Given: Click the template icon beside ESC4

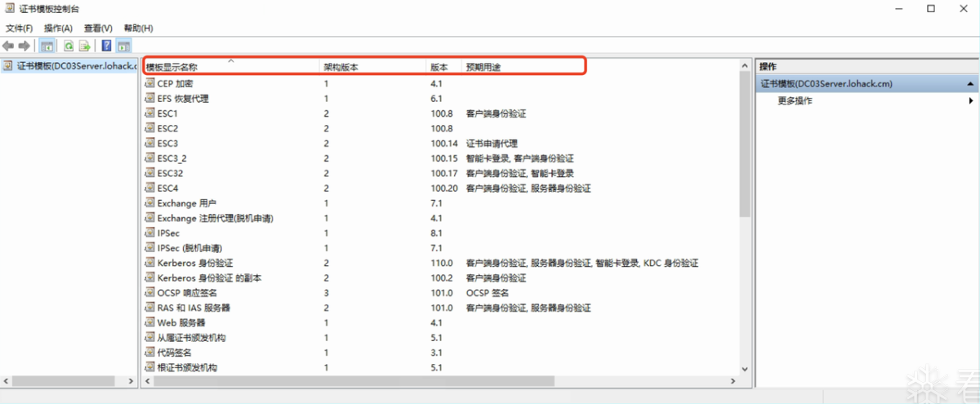Looking at the screenshot, I should (x=149, y=188).
